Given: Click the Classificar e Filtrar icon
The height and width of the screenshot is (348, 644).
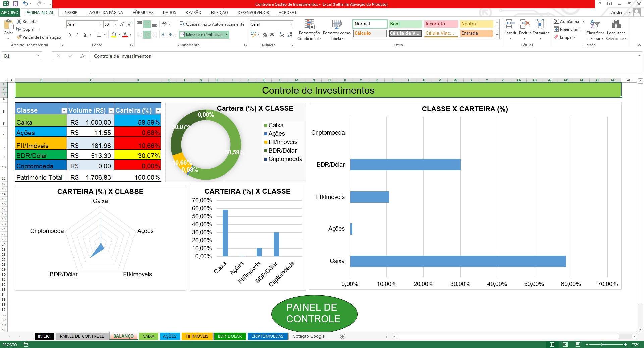Looking at the screenshot, I should (x=595, y=25).
